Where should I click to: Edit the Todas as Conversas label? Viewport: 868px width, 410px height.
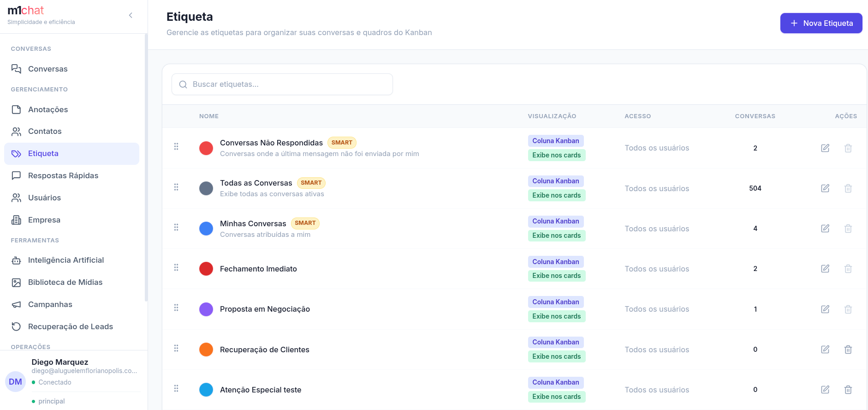[x=825, y=188]
